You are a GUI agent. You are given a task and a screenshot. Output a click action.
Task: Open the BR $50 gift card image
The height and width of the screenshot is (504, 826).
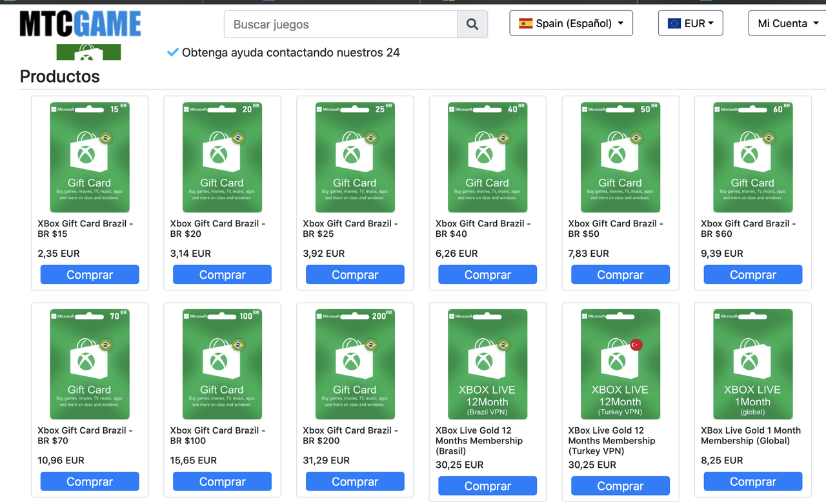tap(620, 157)
